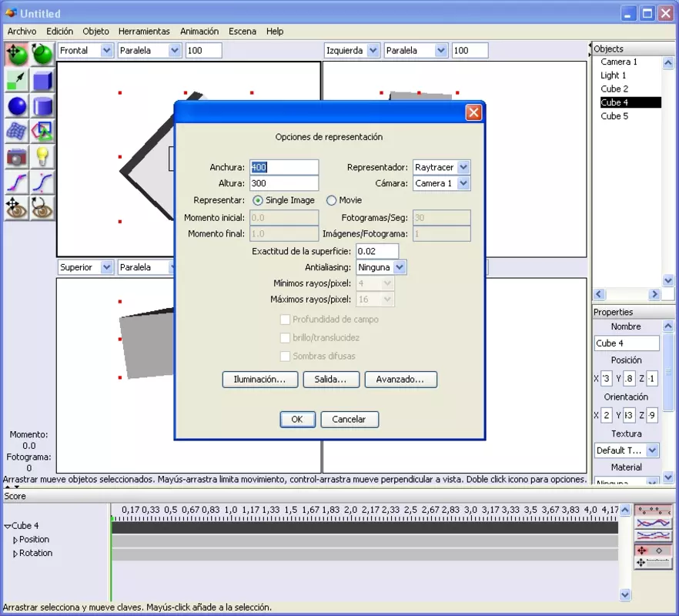Open the Objeto menu
The height and width of the screenshot is (616, 679).
tap(95, 32)
